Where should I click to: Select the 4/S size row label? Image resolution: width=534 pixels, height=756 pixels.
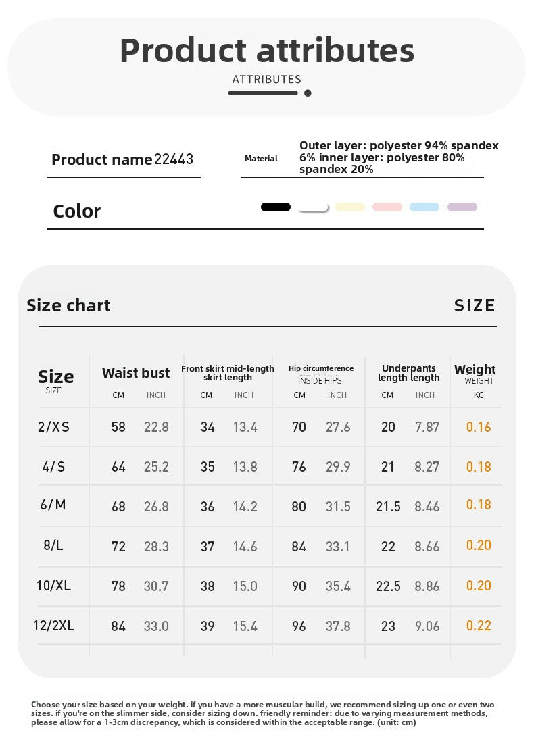click(53, 467)
